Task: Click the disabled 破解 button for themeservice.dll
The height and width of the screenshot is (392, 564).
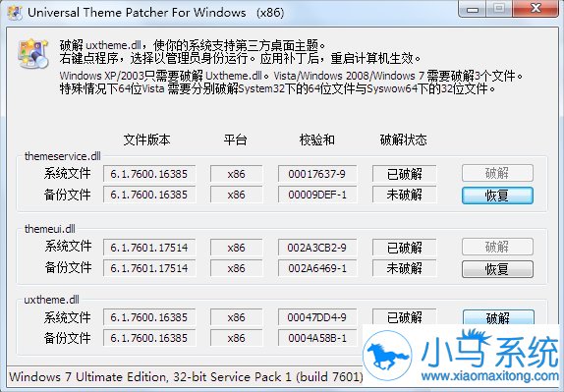Action: pos(497,174)
